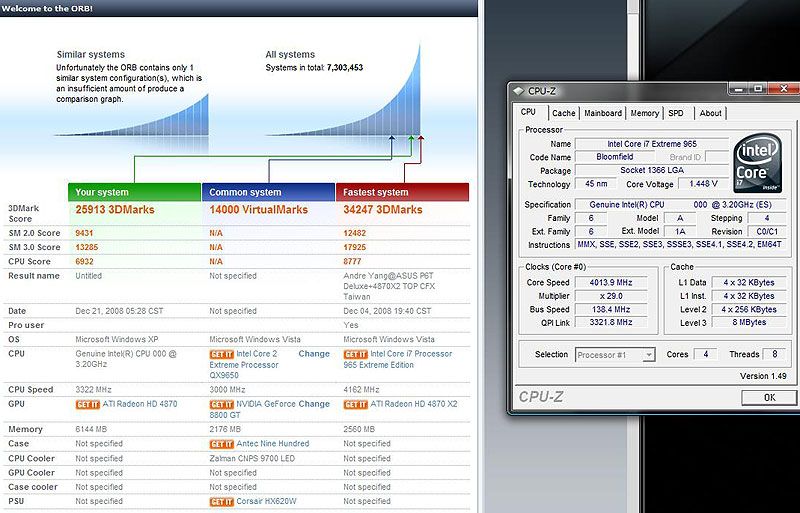This screenshot has width=800, height=513.
Task: Open Intel Core i7 Processor 965 Extreme Edition link
Action: tap(398, 359)
